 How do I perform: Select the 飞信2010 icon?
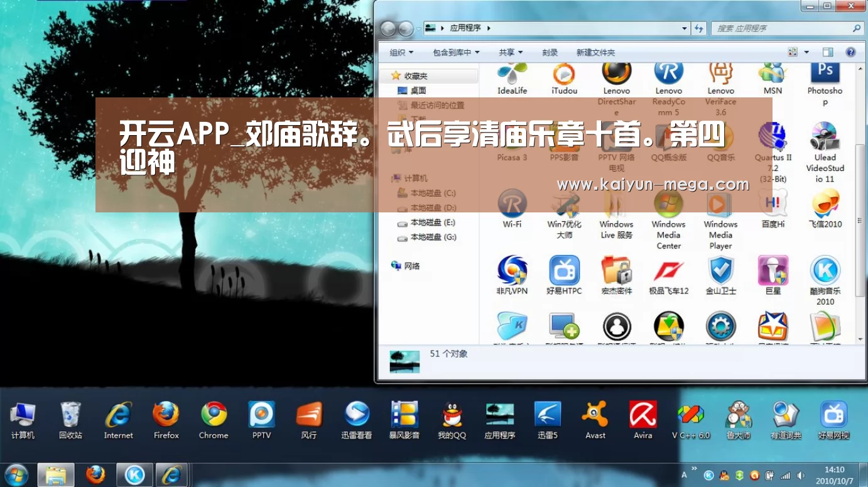point(825,209)
